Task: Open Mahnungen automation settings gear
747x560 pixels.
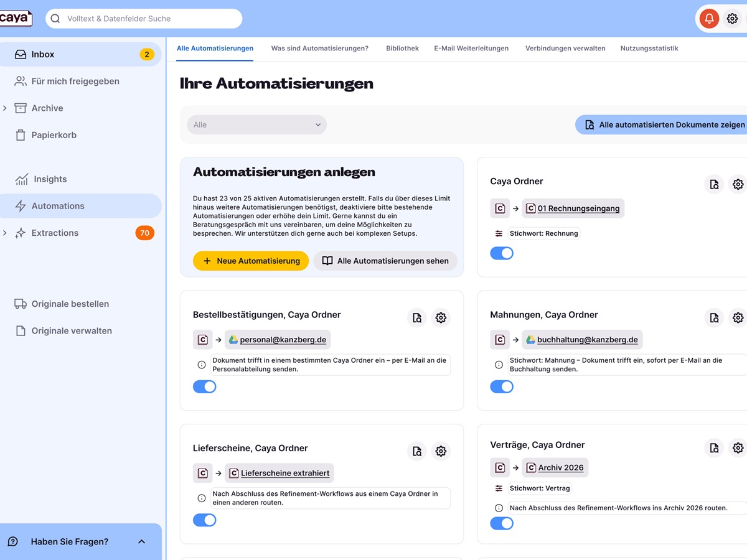Action: pos(738,318)
